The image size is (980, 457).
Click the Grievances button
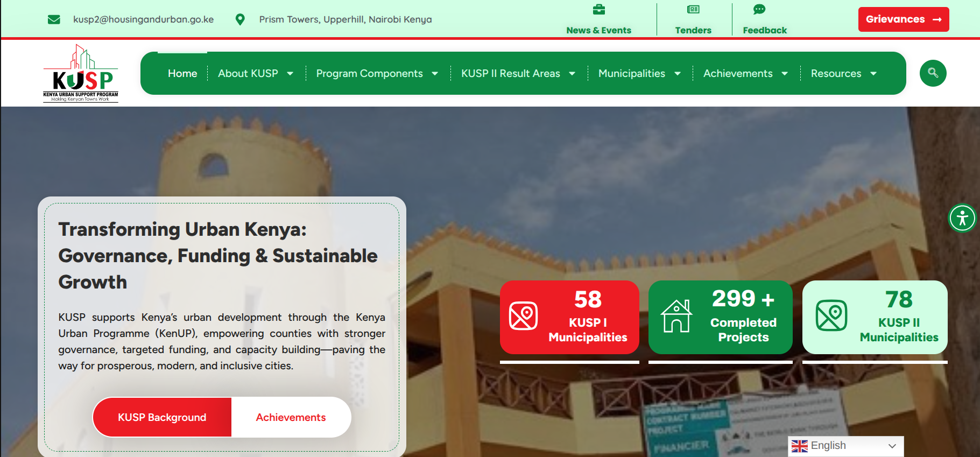click(904, 19)
